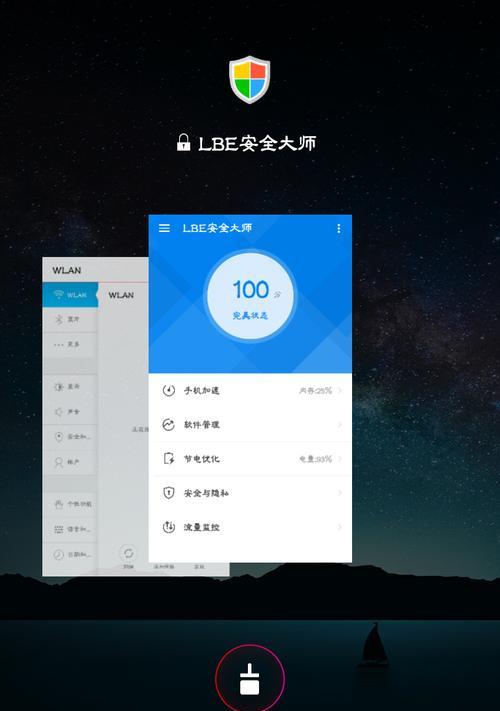
Task: Expand the chevron on the 手机加速 row
Action: pyautogui.click(x=340, y=390)
